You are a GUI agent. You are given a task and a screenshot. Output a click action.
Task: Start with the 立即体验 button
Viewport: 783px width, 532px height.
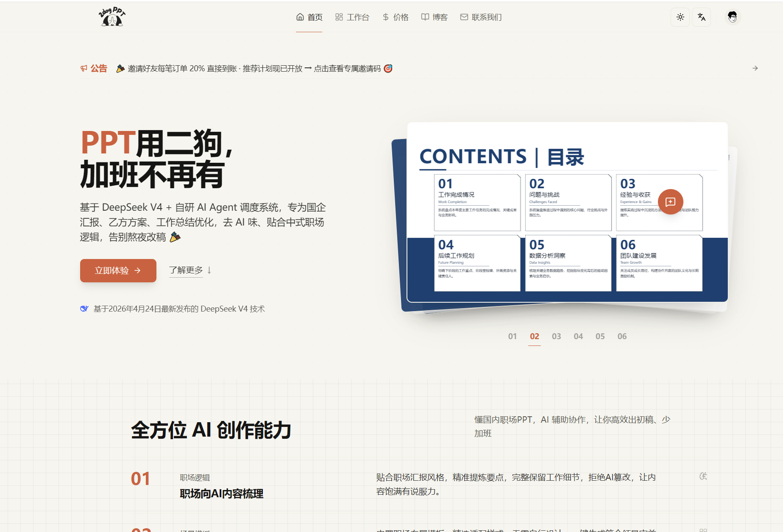(118, 270)
